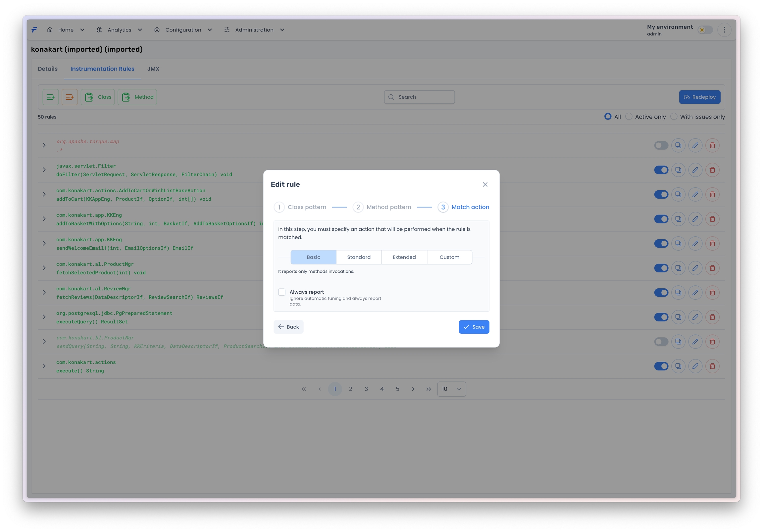The image size is (763, 532).
Task: Open the page size dropdown showing 10
Action: (x=451, y=389)
